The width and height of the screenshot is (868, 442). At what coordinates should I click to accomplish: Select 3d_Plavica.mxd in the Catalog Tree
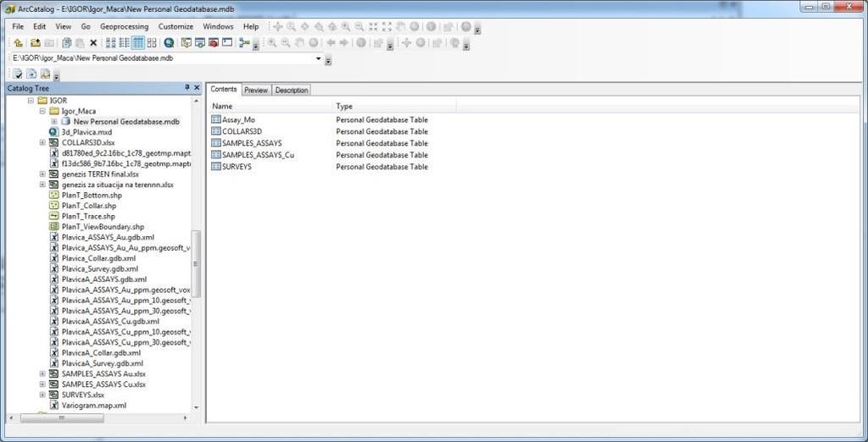click(x=86, y=132)
